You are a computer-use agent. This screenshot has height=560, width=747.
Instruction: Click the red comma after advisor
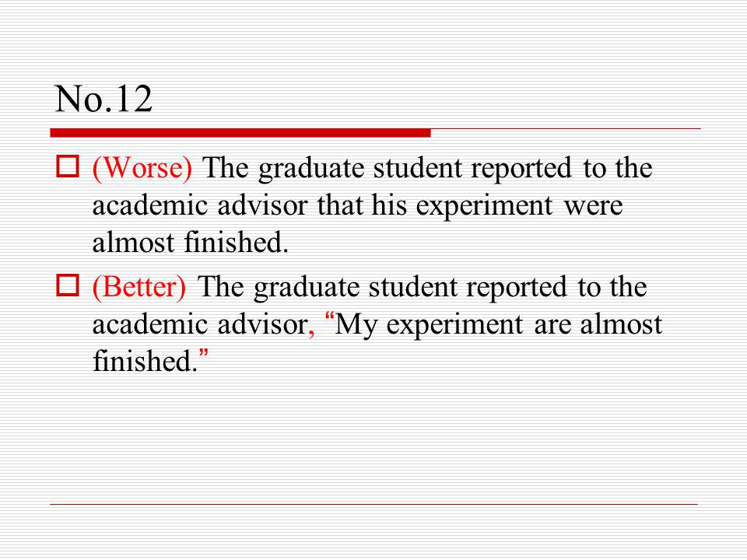[x=311, y=332]
